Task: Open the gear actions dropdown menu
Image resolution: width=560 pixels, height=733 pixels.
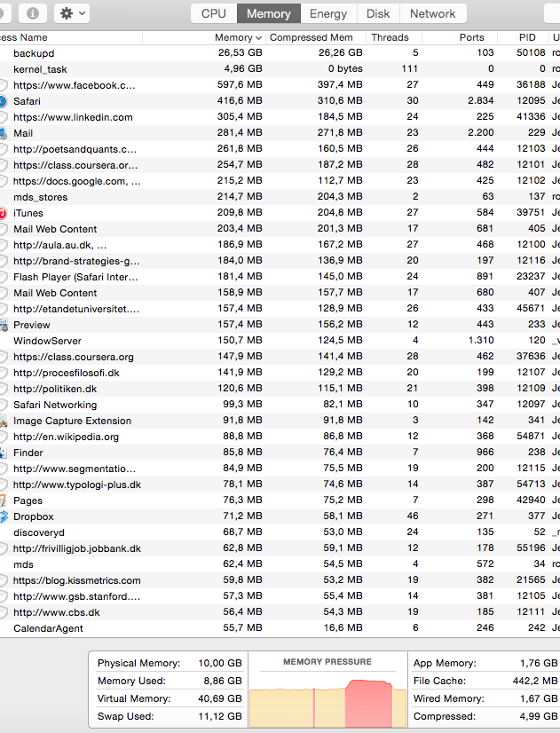Action: [x=72, y=13]
